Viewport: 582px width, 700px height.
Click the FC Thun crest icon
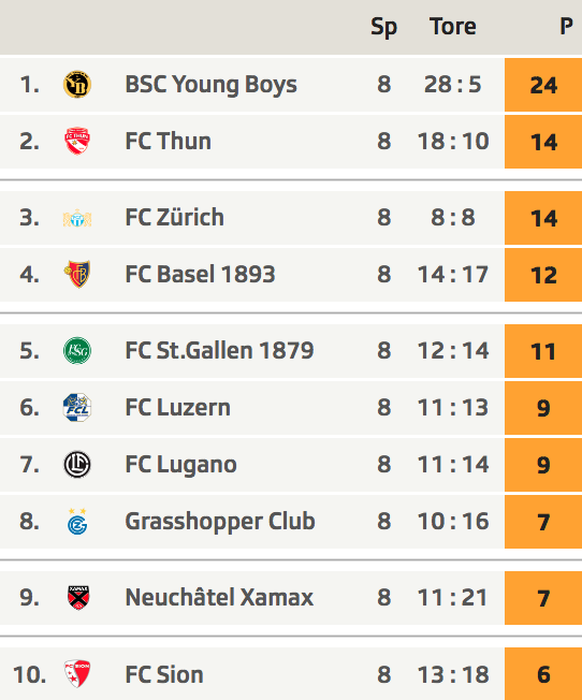[x=77, y=141]
